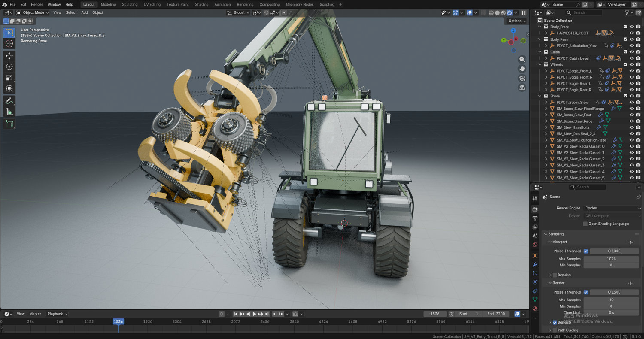Select the Rotate tool
644x339 pixels.
[9, 67]
